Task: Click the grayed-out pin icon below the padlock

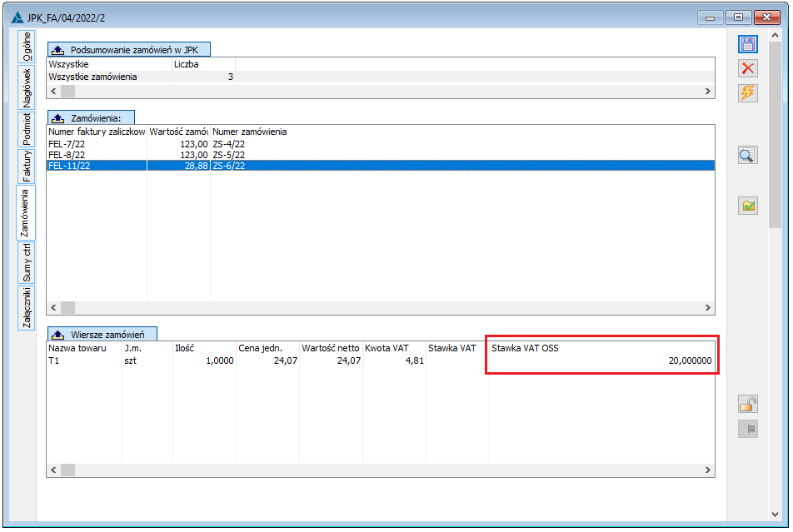Action: (x=747, y=429)
